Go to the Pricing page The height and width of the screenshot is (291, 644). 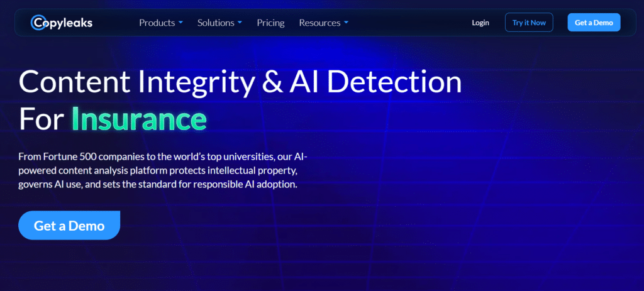270,23
